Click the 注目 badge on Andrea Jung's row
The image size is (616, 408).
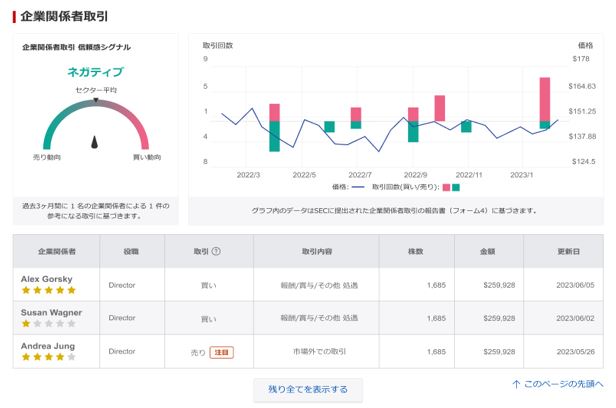click(222, 352)
